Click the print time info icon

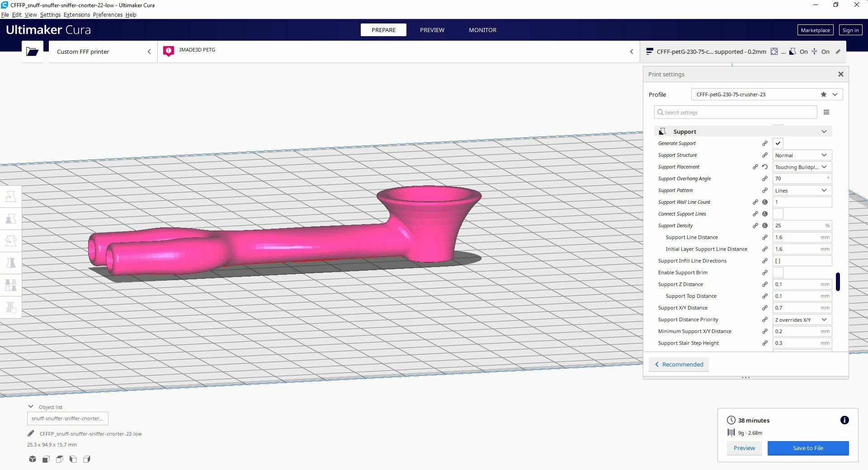(844, 420)
